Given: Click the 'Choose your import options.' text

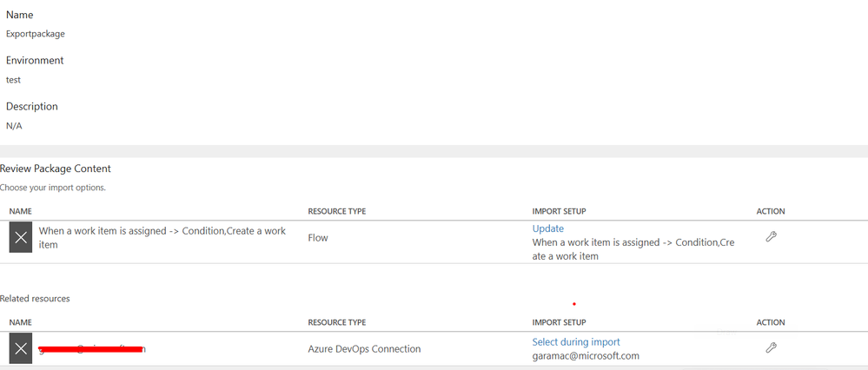Looking at the screenshot, I should [53, 188].
